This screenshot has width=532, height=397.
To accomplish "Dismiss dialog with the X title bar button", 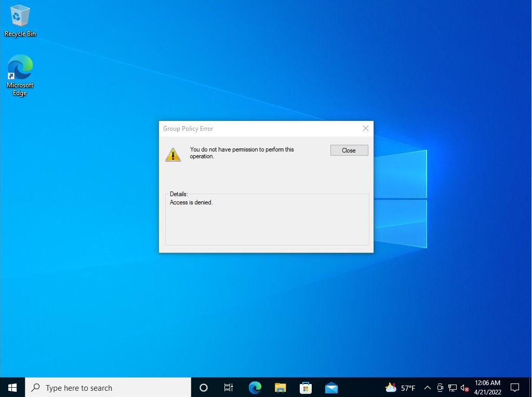I will [365, 128].
